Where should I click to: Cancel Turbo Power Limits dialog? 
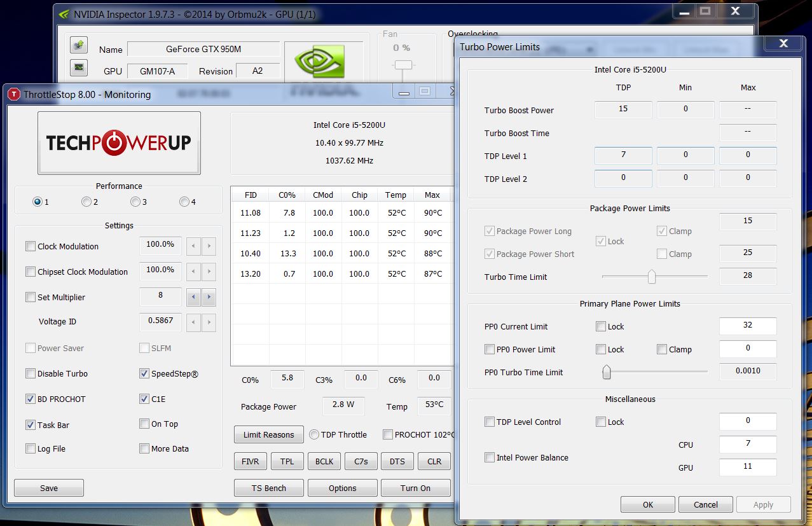click(706, 504)
